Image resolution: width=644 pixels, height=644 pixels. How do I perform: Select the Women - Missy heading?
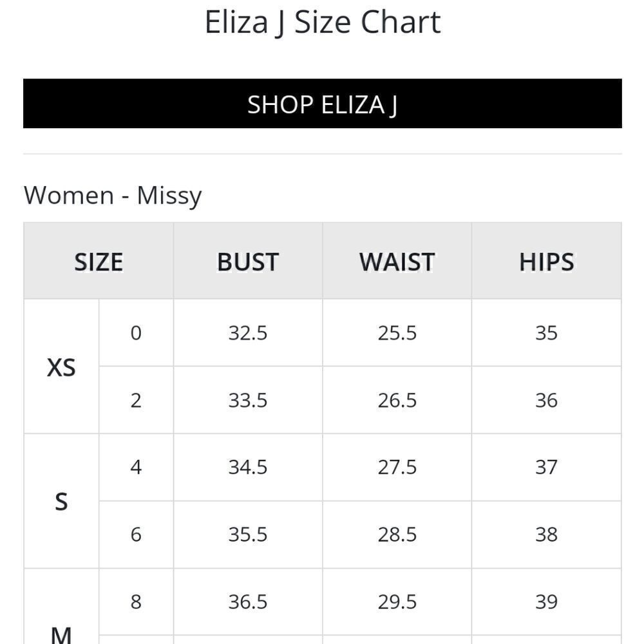pos(113,196)
